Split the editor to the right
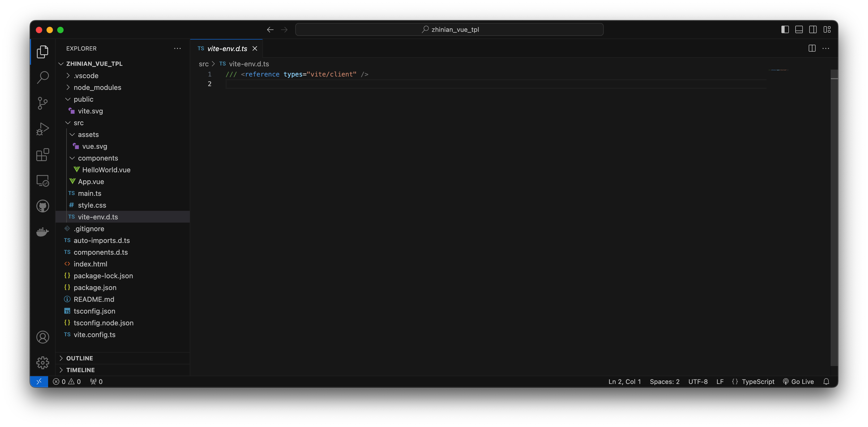This screenshot has height=427, width=868. [812, 49]
